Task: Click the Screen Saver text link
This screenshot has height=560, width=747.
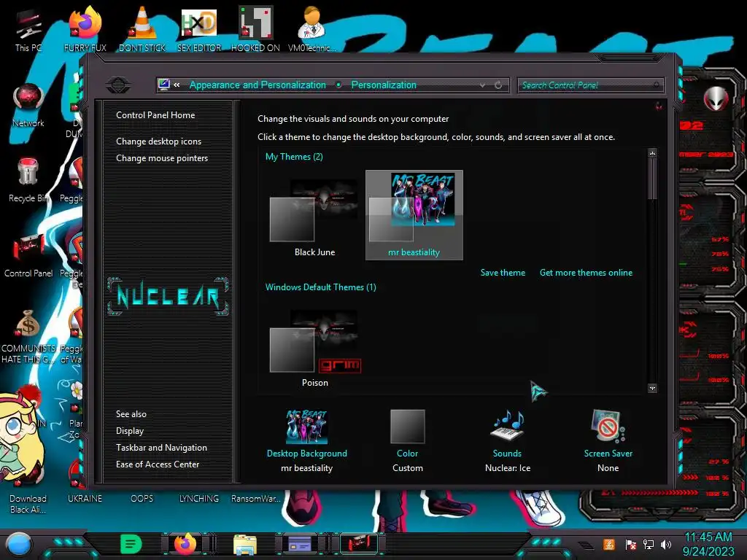Action: (x=608, y=454)
